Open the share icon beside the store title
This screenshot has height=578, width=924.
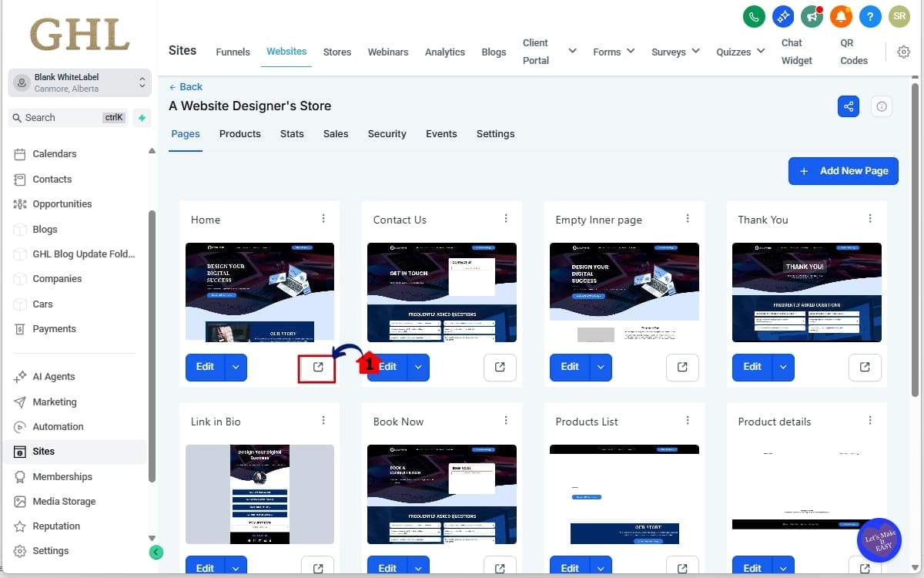pos(848,106)
